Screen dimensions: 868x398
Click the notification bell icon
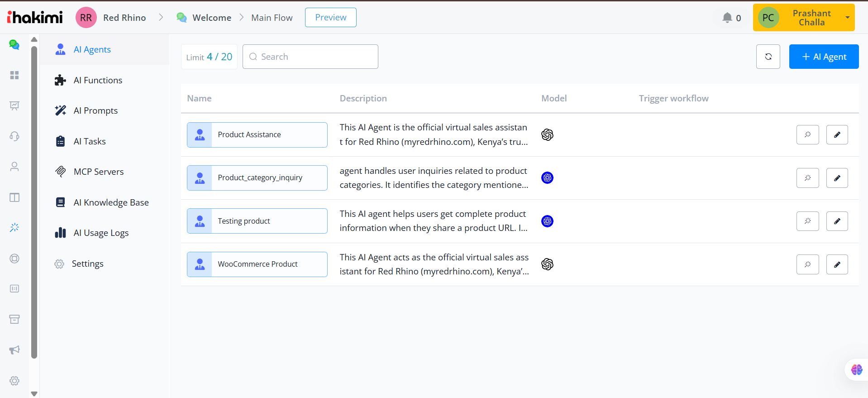[727, 18]
